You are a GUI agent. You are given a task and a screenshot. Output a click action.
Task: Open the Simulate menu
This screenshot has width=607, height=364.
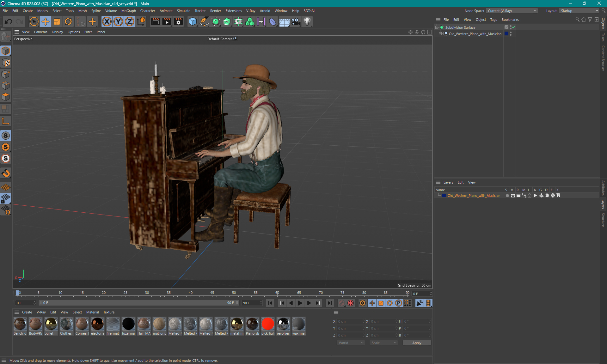coord(183,11)
